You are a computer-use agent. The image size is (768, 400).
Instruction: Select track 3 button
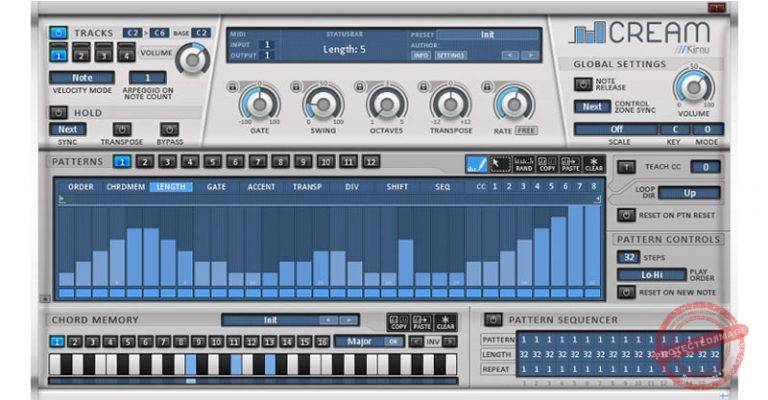point(103,52)
